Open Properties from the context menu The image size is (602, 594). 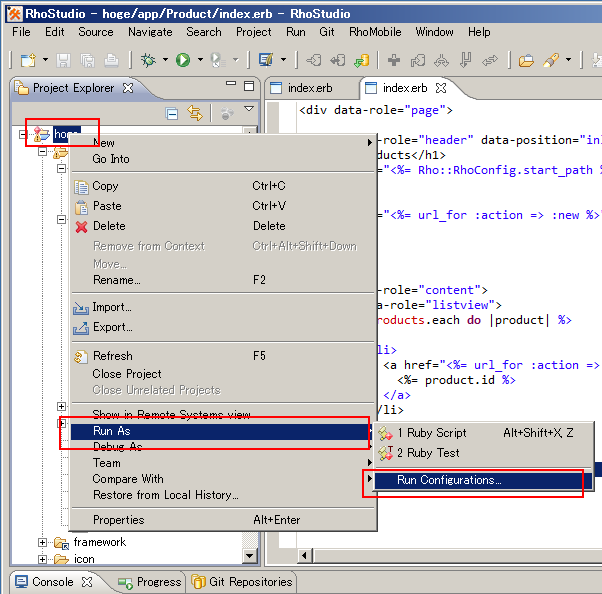coord(223,520)
